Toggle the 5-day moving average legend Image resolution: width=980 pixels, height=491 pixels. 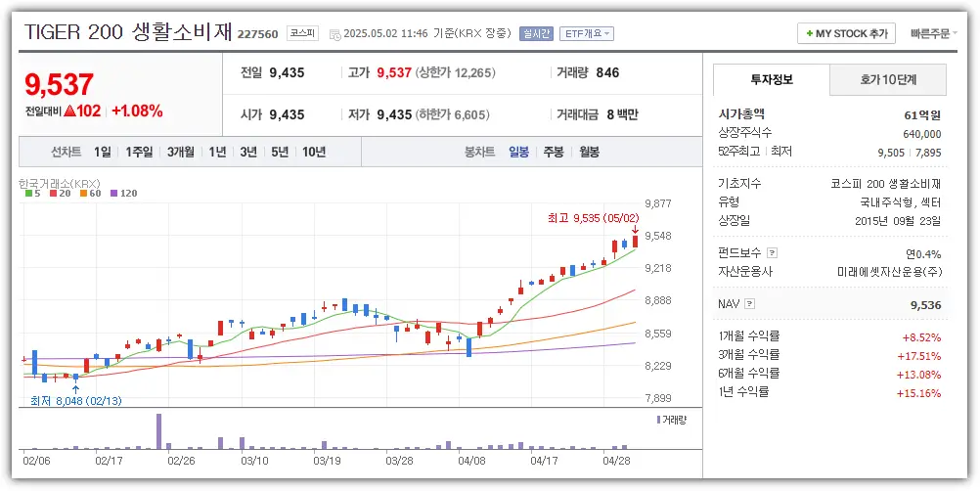pyautogui.click(x=32, y=194)
